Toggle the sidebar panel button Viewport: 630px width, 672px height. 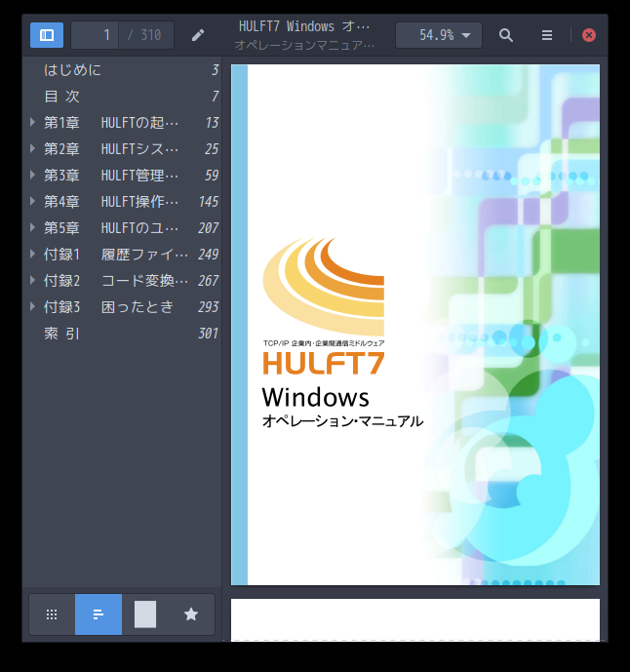pyautogui.click(x=47, y=35)
